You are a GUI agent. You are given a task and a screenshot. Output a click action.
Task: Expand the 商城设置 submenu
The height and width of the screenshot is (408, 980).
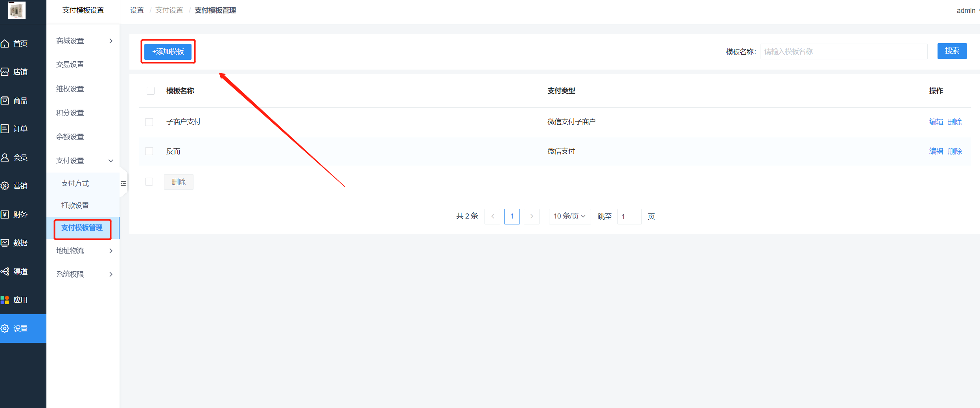84,41
